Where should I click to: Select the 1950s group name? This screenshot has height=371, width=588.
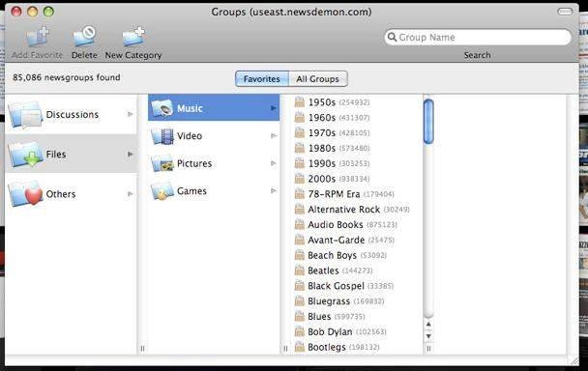coord(322,102)
